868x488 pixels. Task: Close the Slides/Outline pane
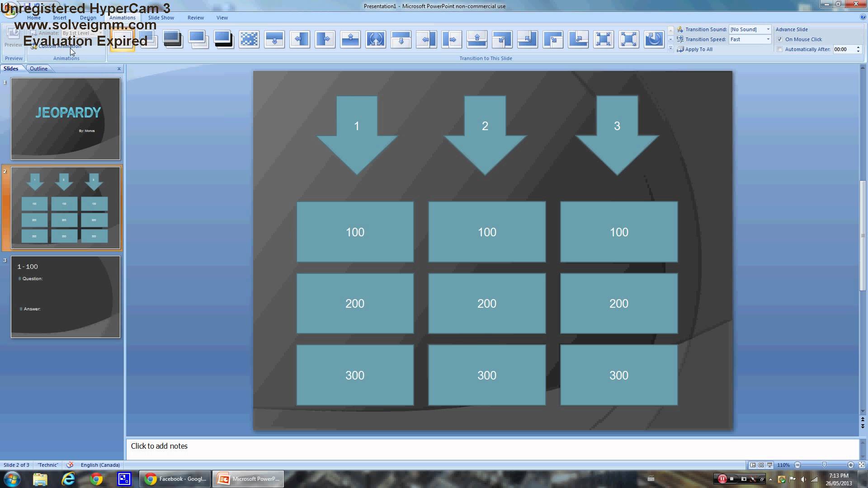[119, 69]
